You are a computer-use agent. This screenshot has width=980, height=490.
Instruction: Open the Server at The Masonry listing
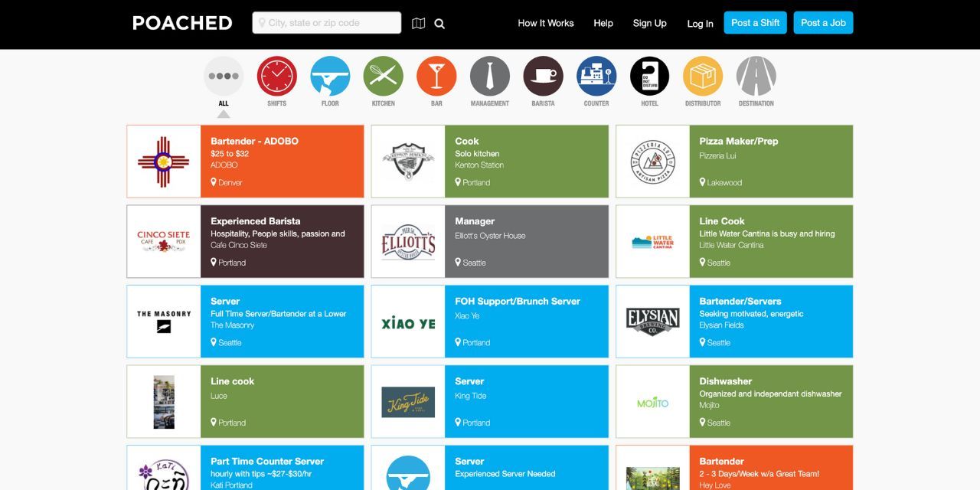pos(245,322)
